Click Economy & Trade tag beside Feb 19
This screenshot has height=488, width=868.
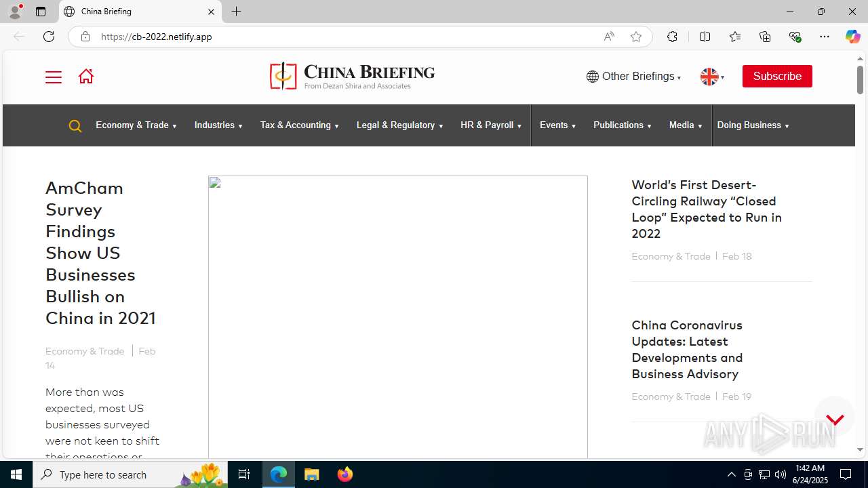671,396
